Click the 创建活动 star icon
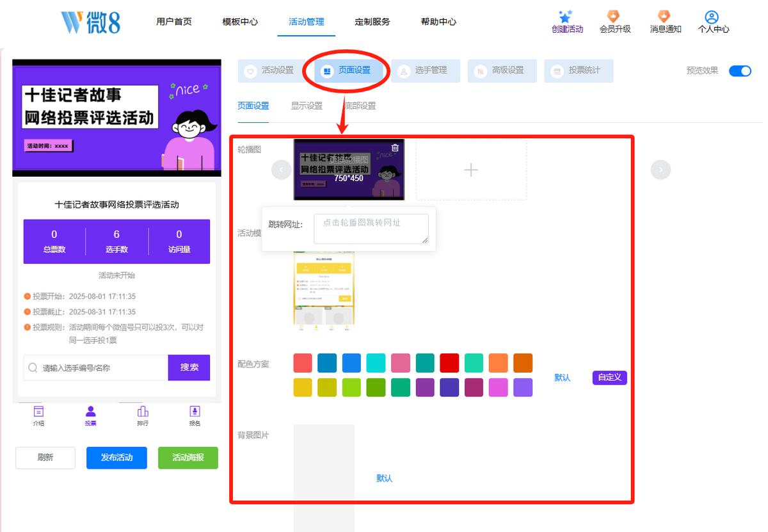The height and width of the screenshot is (532, 768). click(x=564, y=17)
